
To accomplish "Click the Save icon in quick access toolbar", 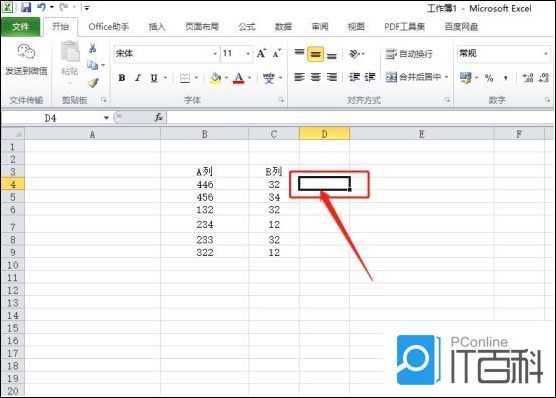I will 26,7.
